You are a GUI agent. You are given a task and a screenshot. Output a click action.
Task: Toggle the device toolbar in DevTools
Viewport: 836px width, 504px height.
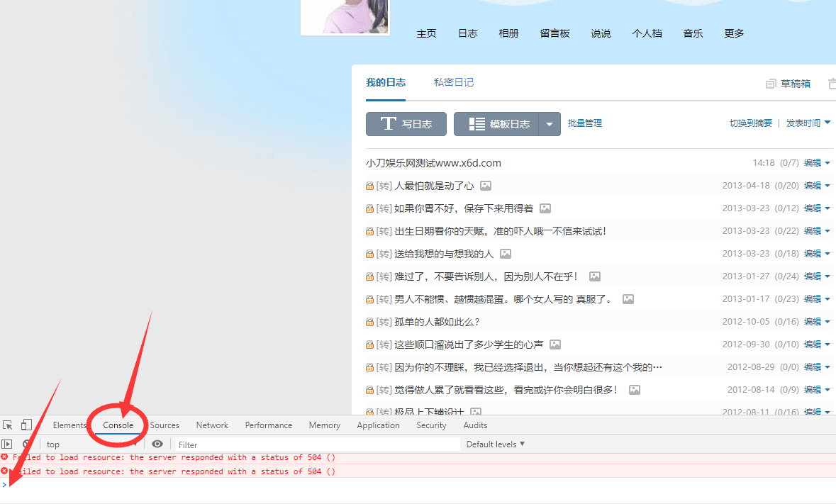coord(26,425)
